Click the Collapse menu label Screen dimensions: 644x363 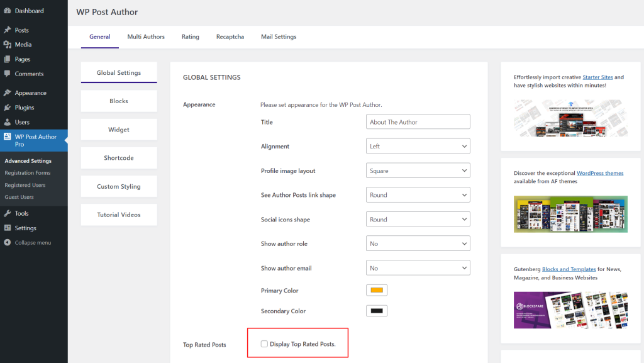click(33, 243)
